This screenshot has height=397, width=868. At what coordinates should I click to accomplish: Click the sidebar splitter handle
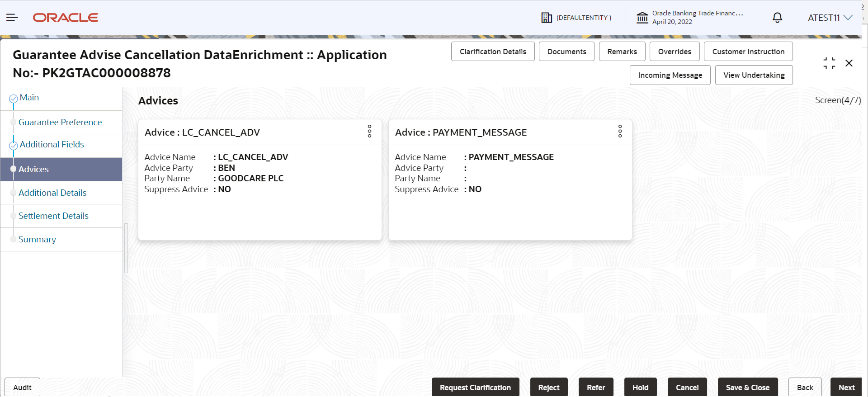tap(126, 248)
